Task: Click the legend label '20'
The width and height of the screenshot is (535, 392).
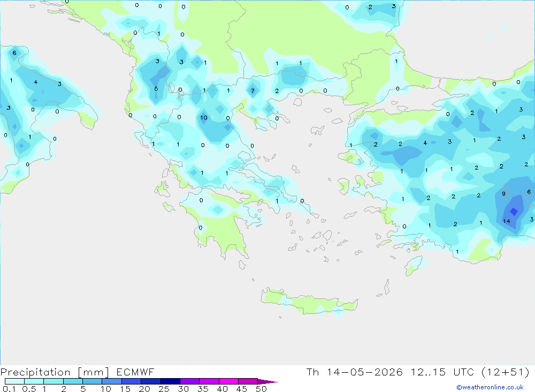Action: point(144,389)
